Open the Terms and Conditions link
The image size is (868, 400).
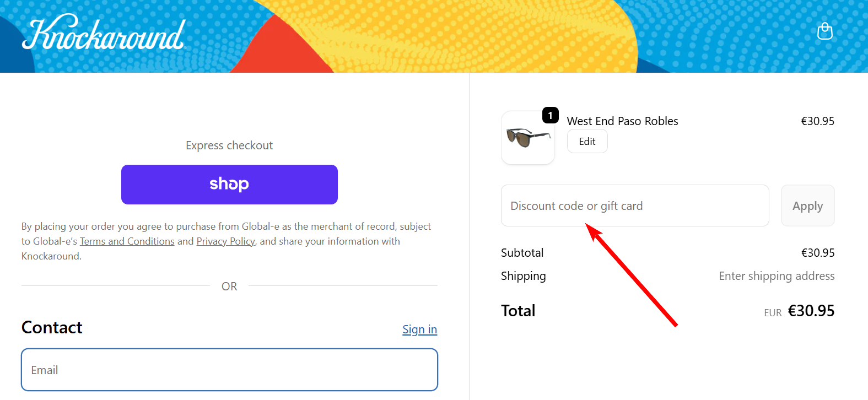pos(127,241)
